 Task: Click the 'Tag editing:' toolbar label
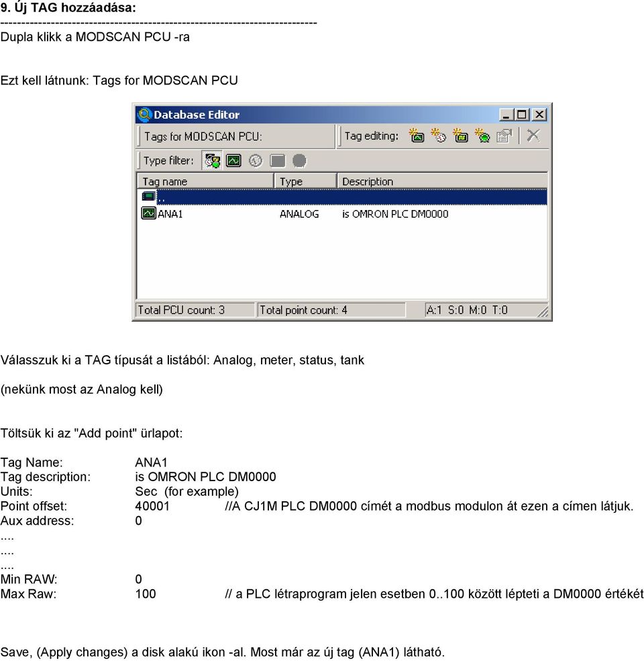[372, 136]
